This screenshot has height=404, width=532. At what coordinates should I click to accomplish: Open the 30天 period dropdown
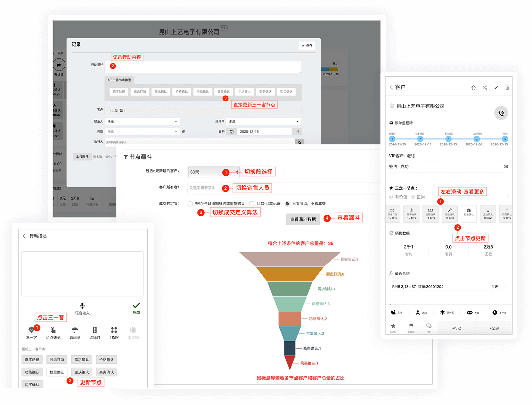(x=214, y=172)
